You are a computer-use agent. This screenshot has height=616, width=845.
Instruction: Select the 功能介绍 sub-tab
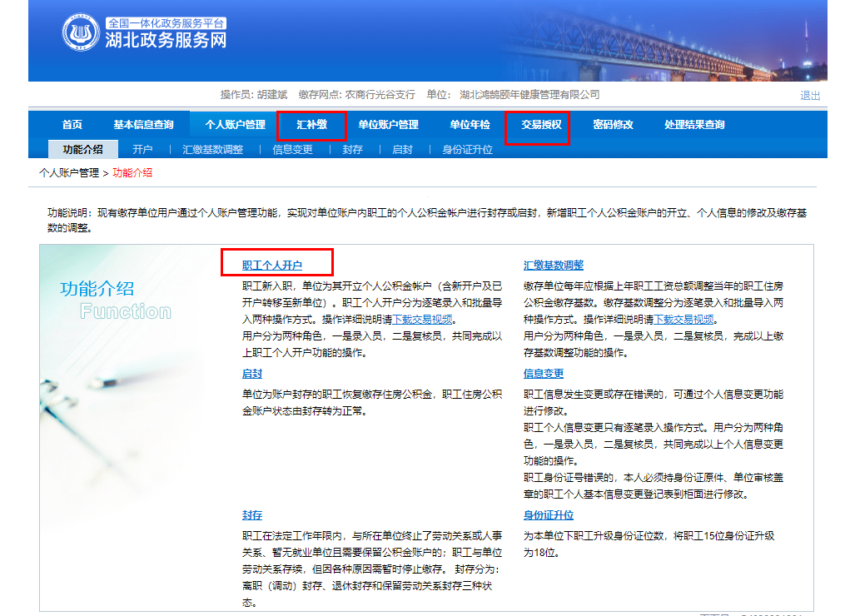[83, 149]
